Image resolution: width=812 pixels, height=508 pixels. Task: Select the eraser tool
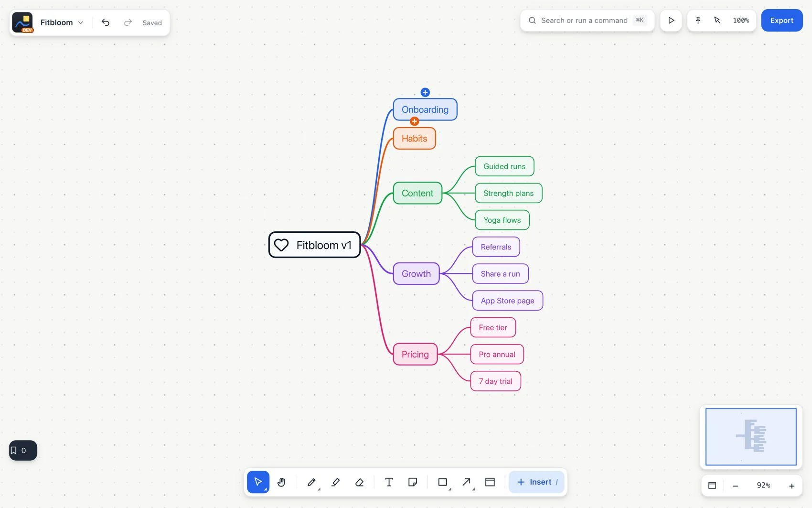[x=359, y=482]
